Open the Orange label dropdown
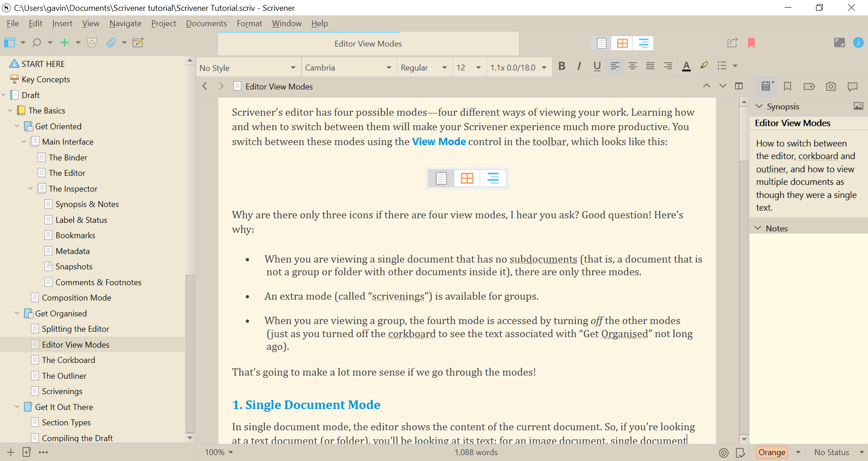The image size is (868, 461). pos(779,452)
